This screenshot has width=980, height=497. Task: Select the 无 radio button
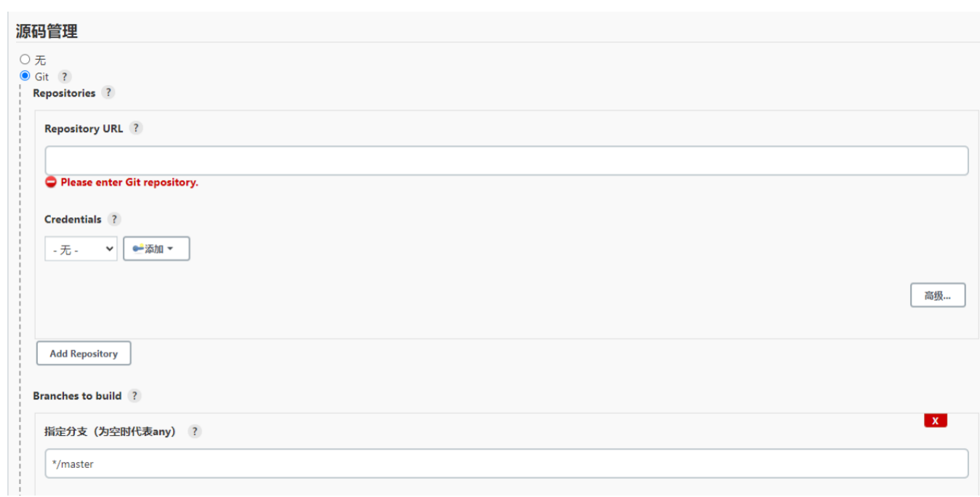coord(25,60)
